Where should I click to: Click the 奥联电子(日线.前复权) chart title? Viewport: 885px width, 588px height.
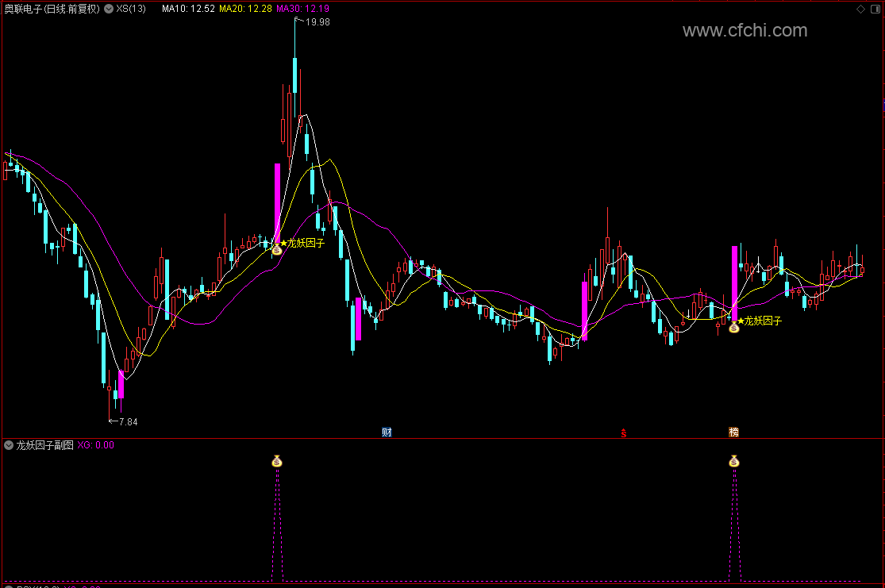(52, 9)
